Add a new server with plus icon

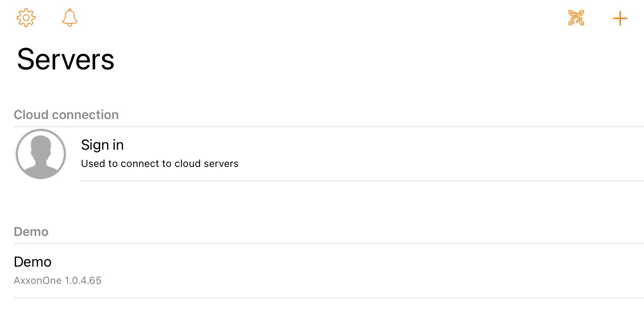[620, 19]
